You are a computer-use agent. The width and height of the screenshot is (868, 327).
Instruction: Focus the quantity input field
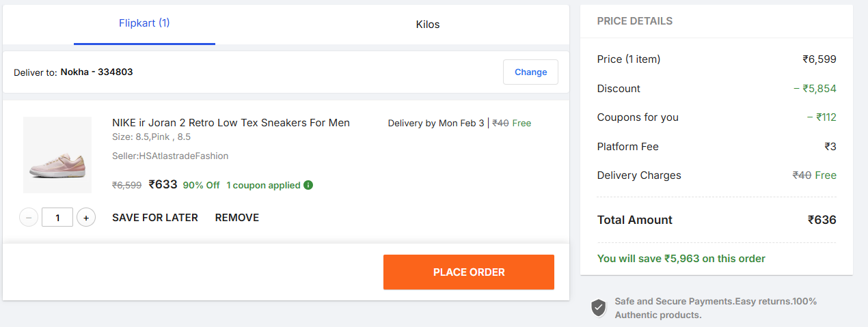[x=57, y=218]
